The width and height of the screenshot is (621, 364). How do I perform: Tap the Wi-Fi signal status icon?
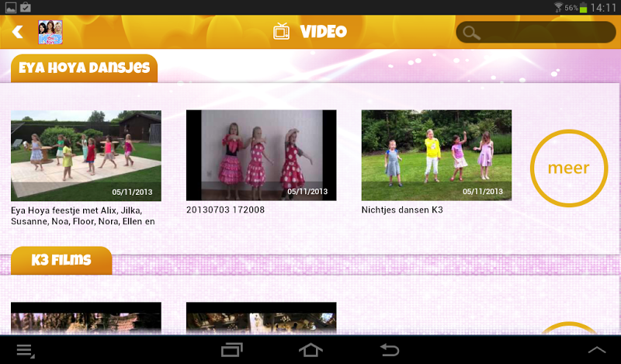tap(558, 7)
